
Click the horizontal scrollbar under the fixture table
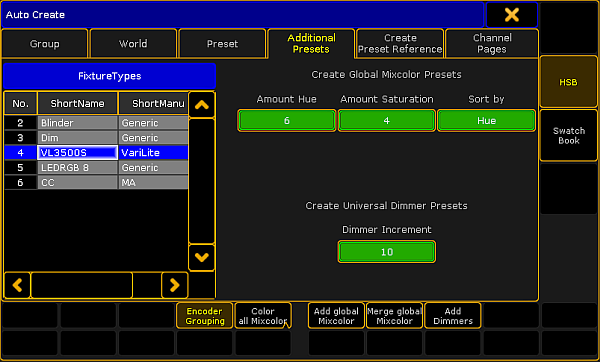96,285
